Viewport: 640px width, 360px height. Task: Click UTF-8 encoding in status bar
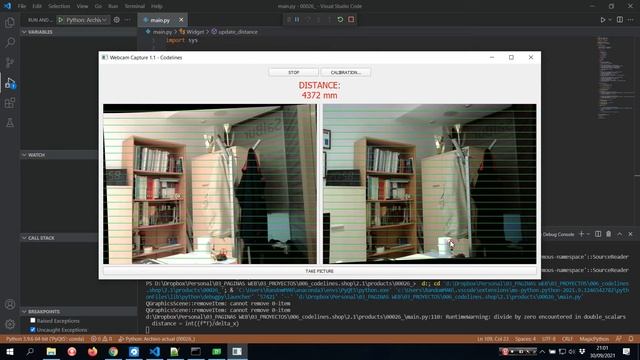[549, 339]
